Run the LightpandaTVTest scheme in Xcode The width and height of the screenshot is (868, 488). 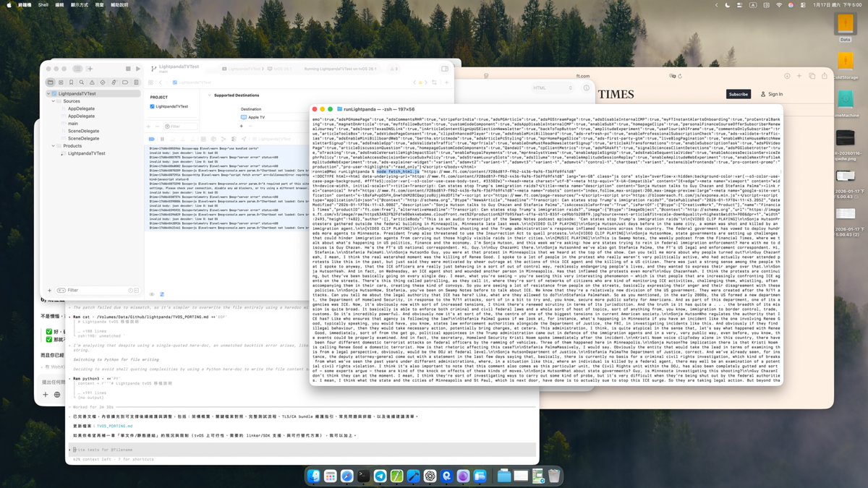click(x=138, y=69)
